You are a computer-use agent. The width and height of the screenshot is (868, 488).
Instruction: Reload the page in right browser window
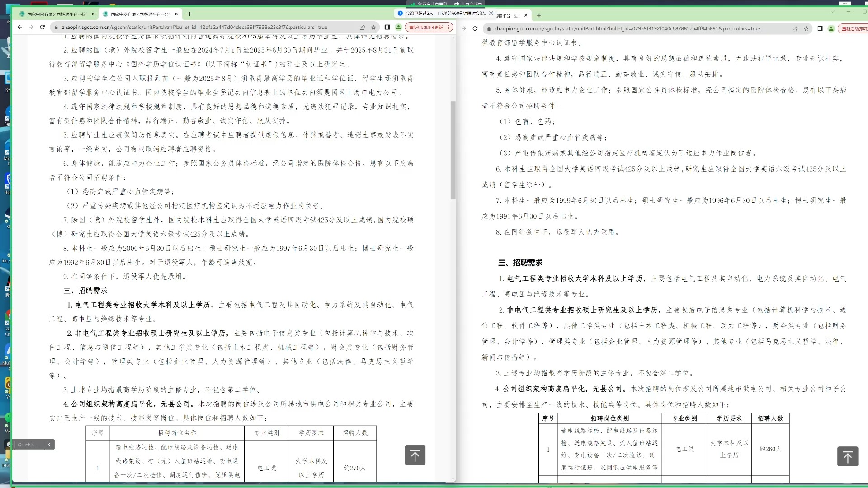click(475, 28)
